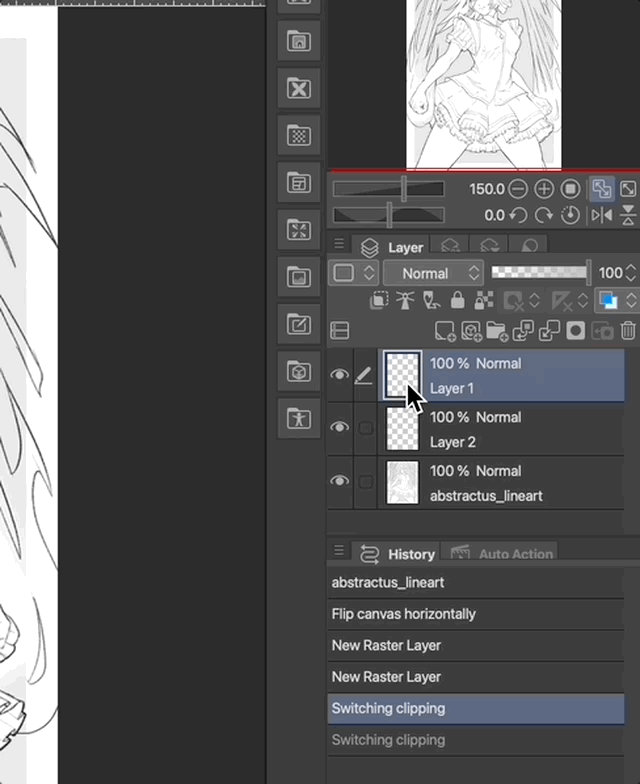Click the Layer 1 thumbnail
Screen dimensions: 640x784
point(402,376)
